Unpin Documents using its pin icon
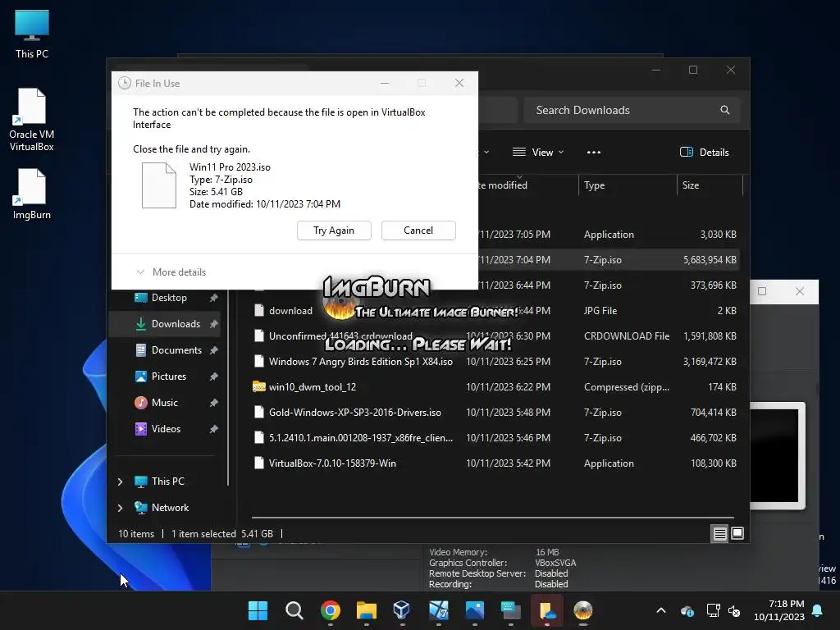 click(214, 350)
